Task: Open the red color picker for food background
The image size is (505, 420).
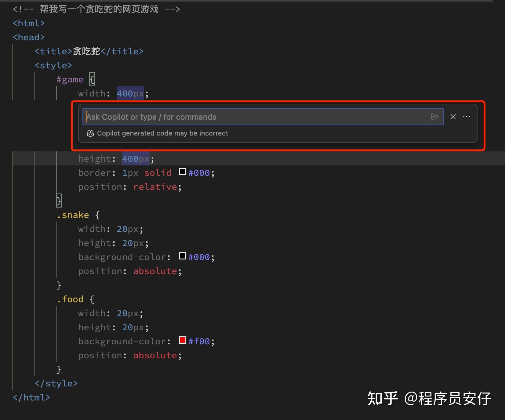Action: 182,340
